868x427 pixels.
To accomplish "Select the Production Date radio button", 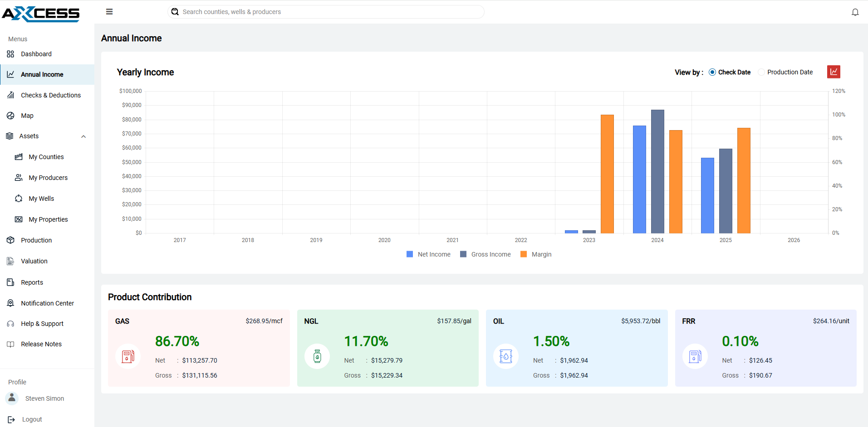I will coord(761,72).
